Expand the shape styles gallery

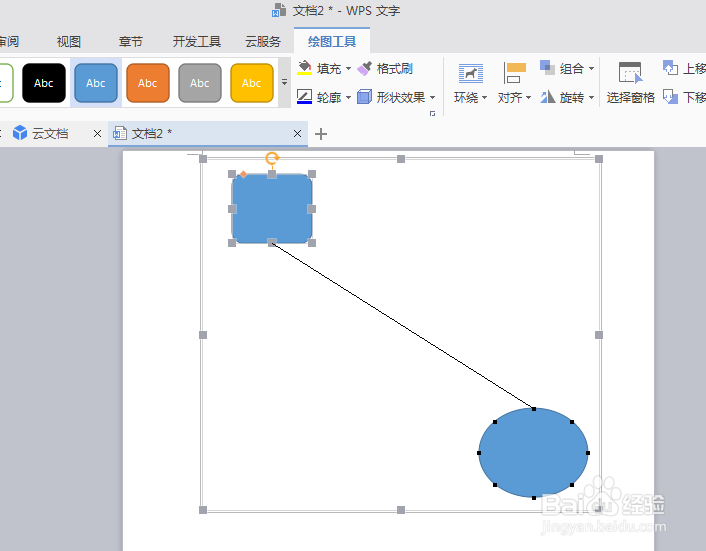coord(284,82)
